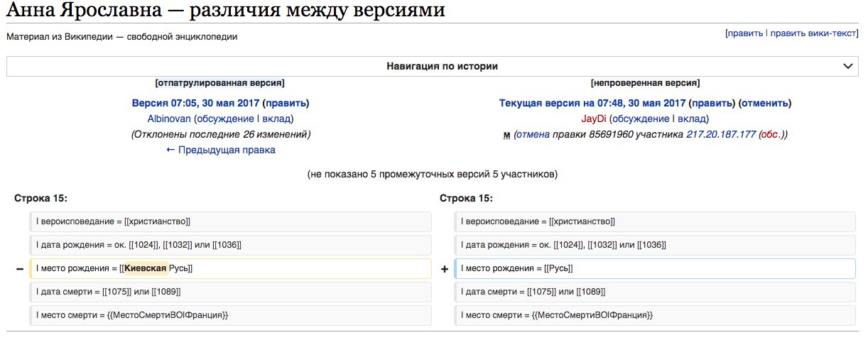Open отмена link in edit summary

point(533,134)
